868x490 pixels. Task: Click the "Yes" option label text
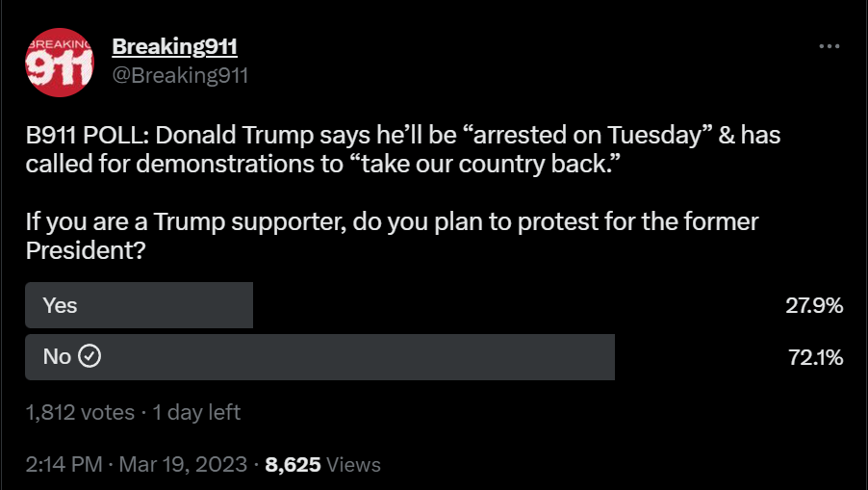click(60, 305)
